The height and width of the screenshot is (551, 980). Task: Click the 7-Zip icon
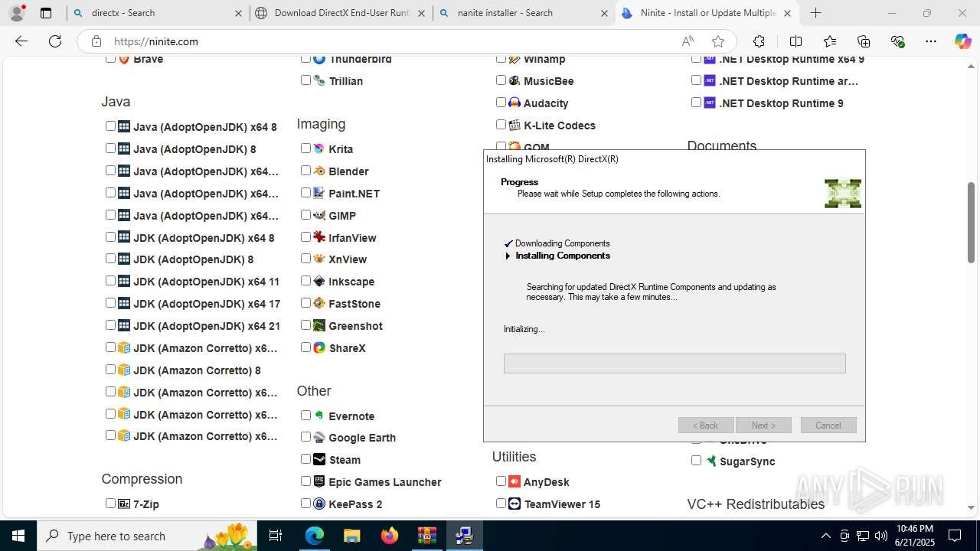tap(124, 504)
